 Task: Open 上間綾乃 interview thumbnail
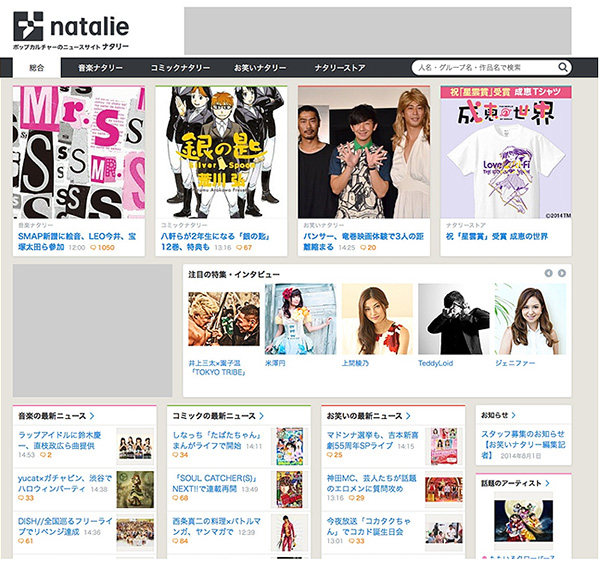(377, 319)
